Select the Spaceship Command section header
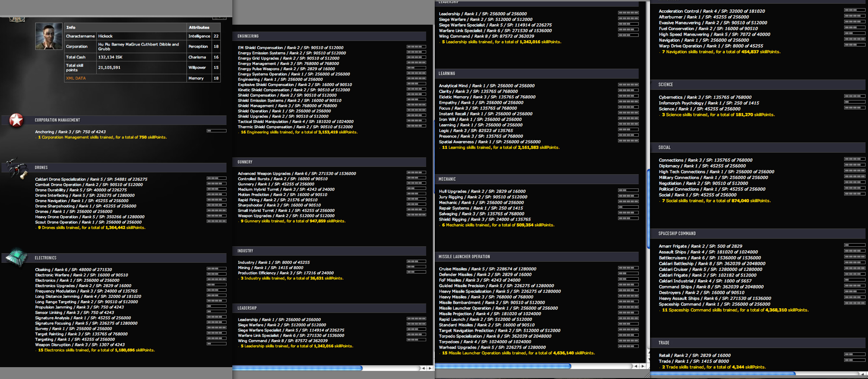868x379 pixels. 758,233
